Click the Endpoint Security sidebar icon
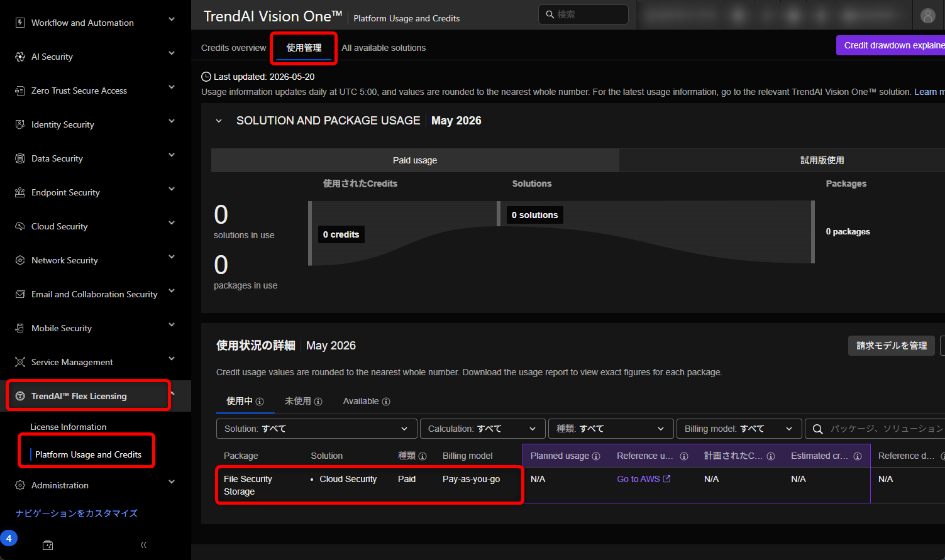The height and width of the screenshot is (560, 945). coord(20,192)
